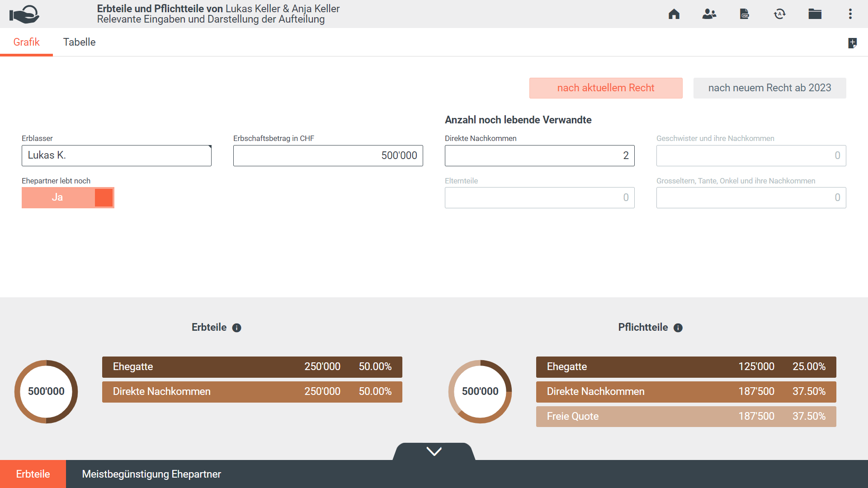Click the Erblasser input field

coord(117,155)
